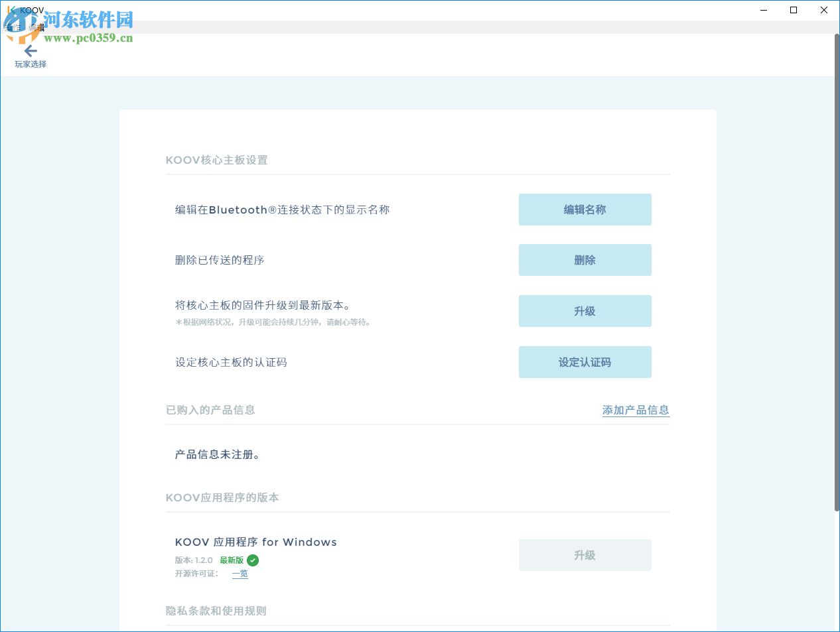Click 删除 to remove transferred programs
Image resolution: width=840 pixels, height=632 pixels.
pos(585,260)
